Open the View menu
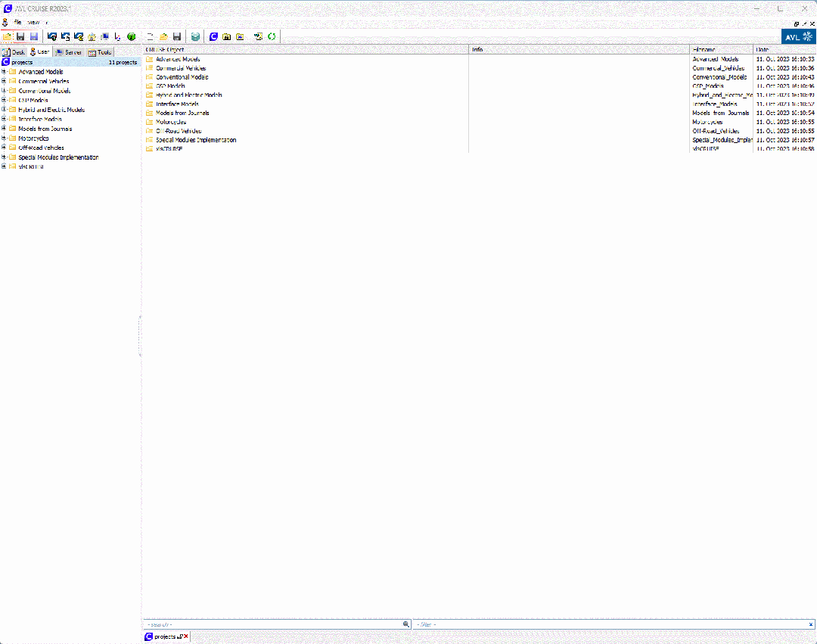Image resolution: width=817 pixels, height=644 pixels. (34, 23)
